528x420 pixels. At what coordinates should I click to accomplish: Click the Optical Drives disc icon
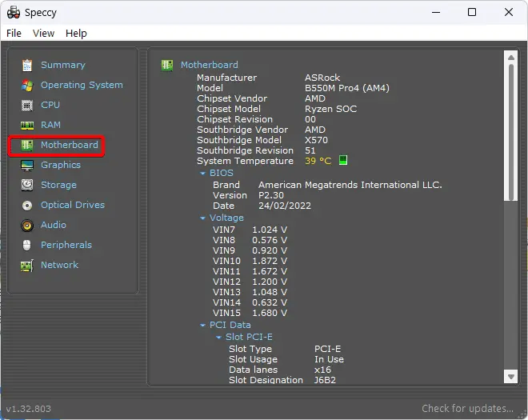27,205
